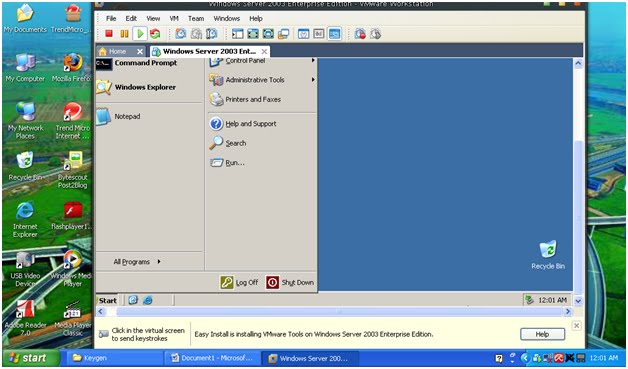Click the Unity overlapping-windows toolbar icon
Screen dimensions: 628x369
coord(284,34)
